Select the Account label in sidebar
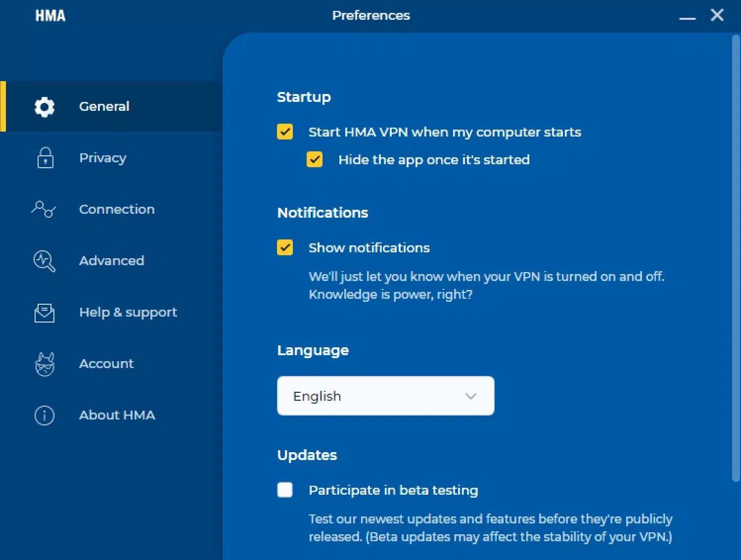741x560 pixels. tap(106, 364)
